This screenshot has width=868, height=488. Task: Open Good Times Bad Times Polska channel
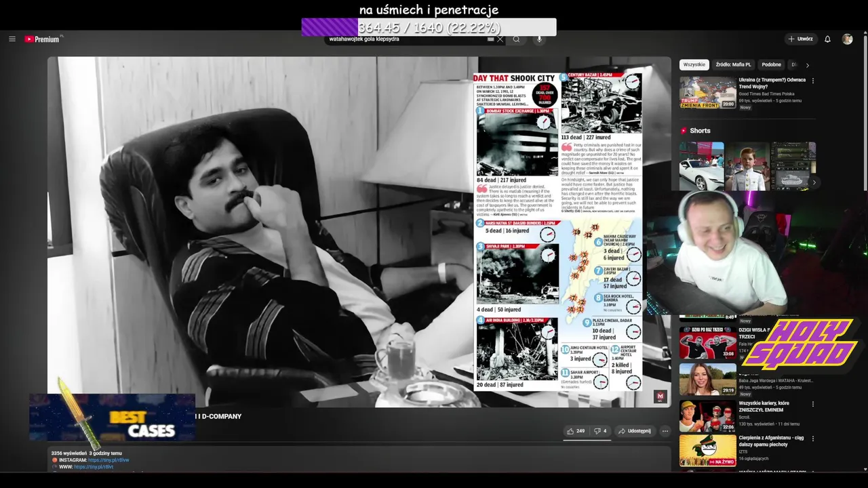click(766, 94)
